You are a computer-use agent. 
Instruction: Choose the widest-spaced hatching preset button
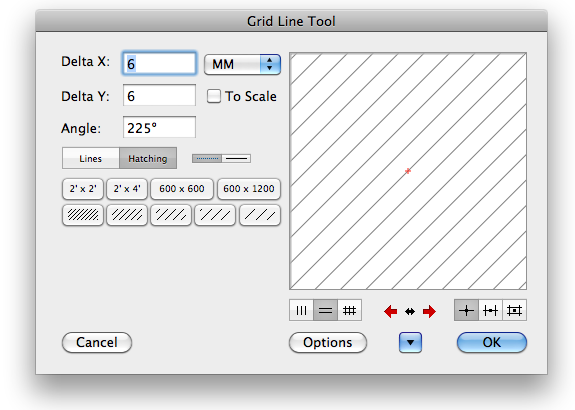pos(260,215)
